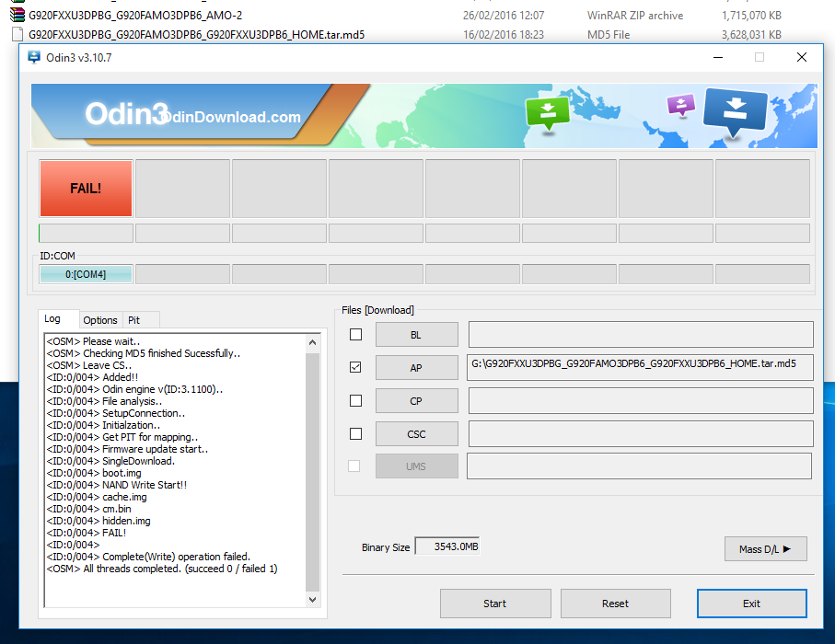This screenshot has height=644, width=835.
Task: Click the log scrollbar down arrow
Action: pyautogui.click(x=313, y=599)
